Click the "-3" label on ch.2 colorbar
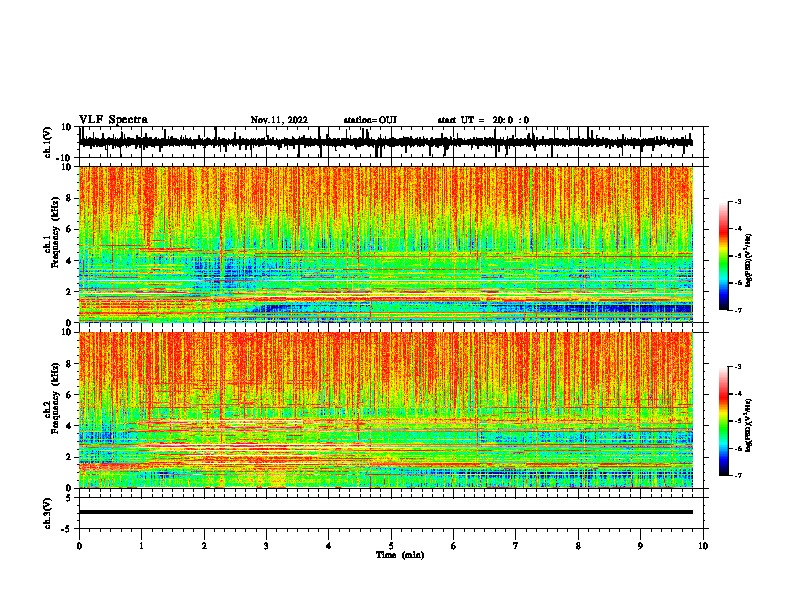The image size is (792, 612). tap(737, 367)
